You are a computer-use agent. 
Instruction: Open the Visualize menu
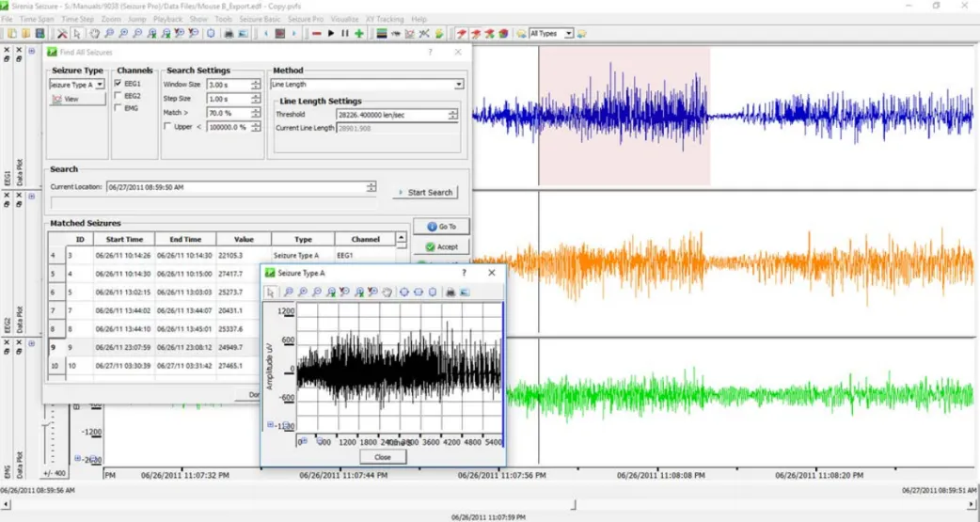344,20
